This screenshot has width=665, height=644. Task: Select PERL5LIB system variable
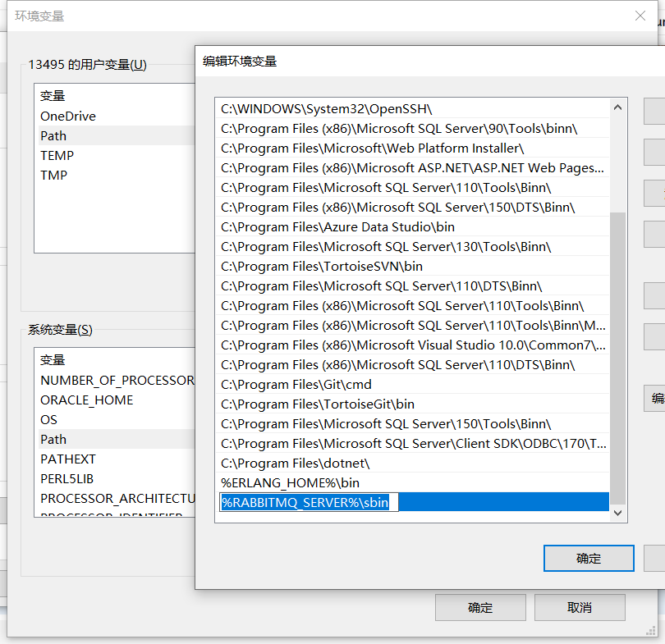[117, 479]
